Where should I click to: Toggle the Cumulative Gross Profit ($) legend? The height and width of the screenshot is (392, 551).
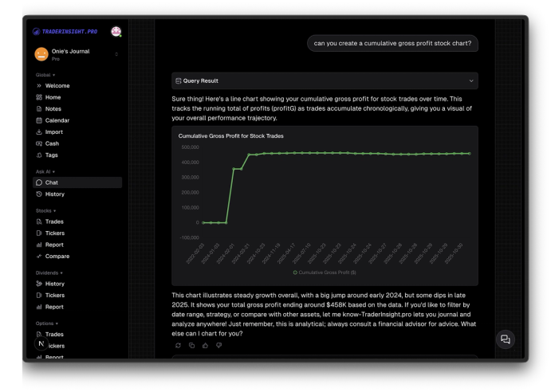(325, 272)
